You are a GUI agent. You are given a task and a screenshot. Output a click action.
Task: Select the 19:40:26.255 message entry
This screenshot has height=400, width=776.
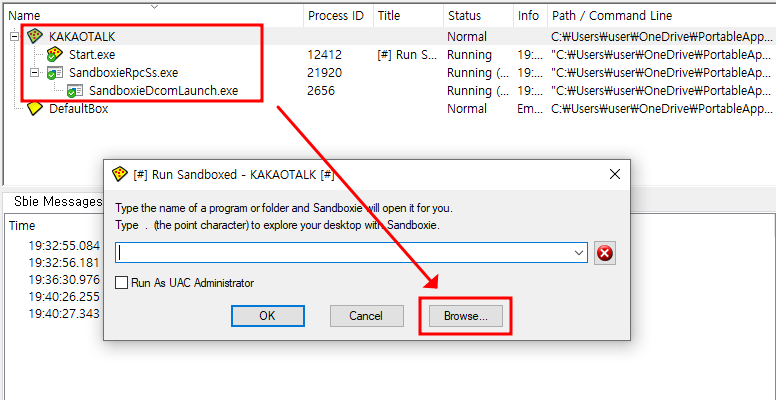pos(64,297)
